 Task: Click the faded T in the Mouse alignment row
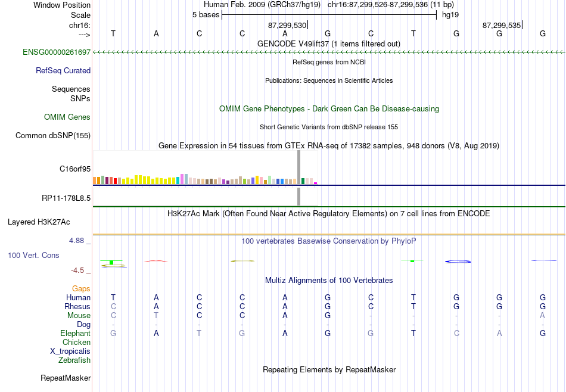click(156, 316)
